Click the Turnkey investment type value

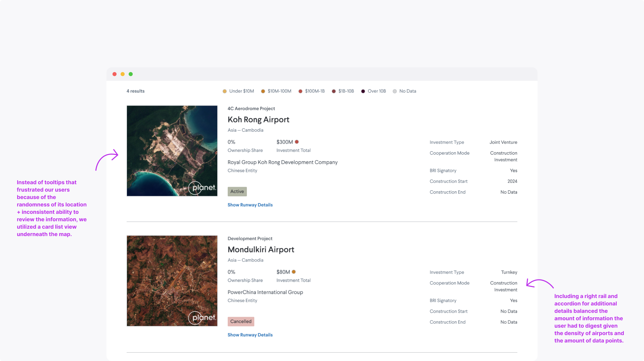pyautogui.click(x=509, y=272)
